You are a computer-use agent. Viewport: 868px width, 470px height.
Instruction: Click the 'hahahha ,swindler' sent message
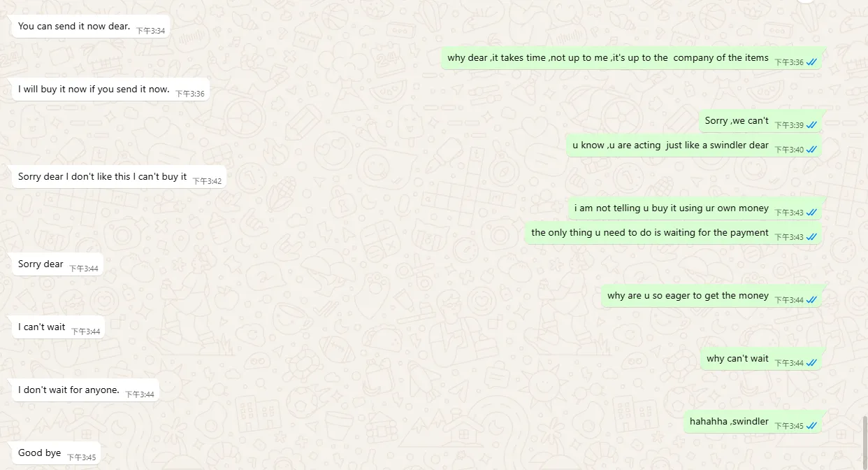(x=754, y=422)
